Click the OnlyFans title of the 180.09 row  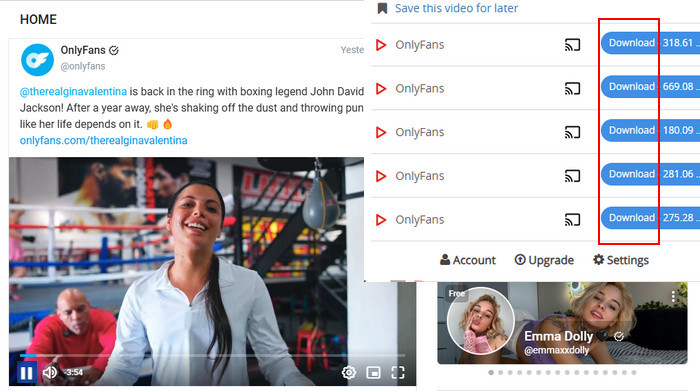(420, 132)
